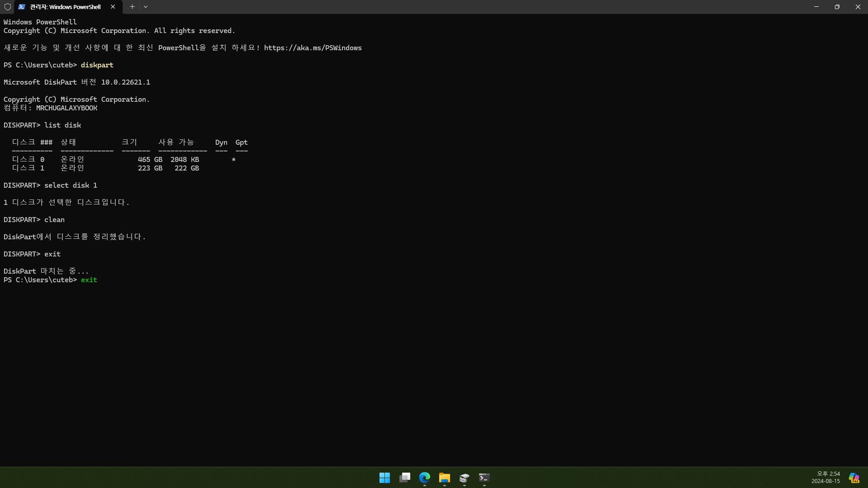
Task: Click '1 디스크가 선택한 디스크입니다.' message
Action: click(66, 203)
